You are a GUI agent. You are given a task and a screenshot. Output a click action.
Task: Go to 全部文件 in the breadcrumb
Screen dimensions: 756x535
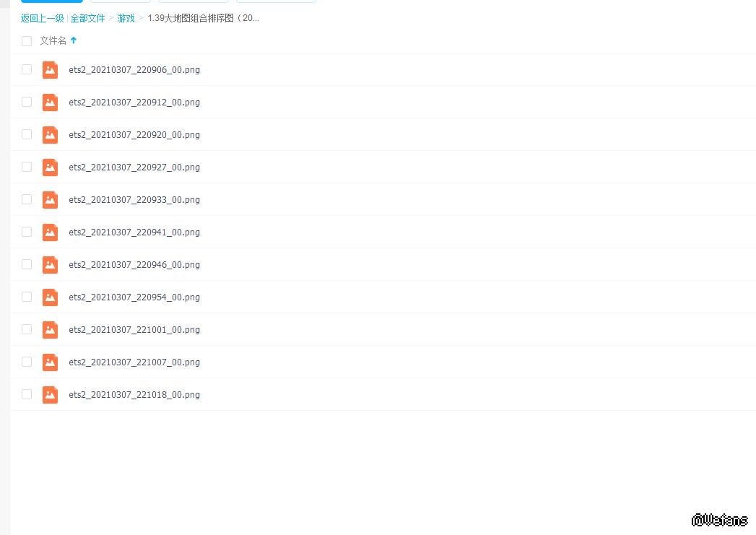(x=87, y=18)
